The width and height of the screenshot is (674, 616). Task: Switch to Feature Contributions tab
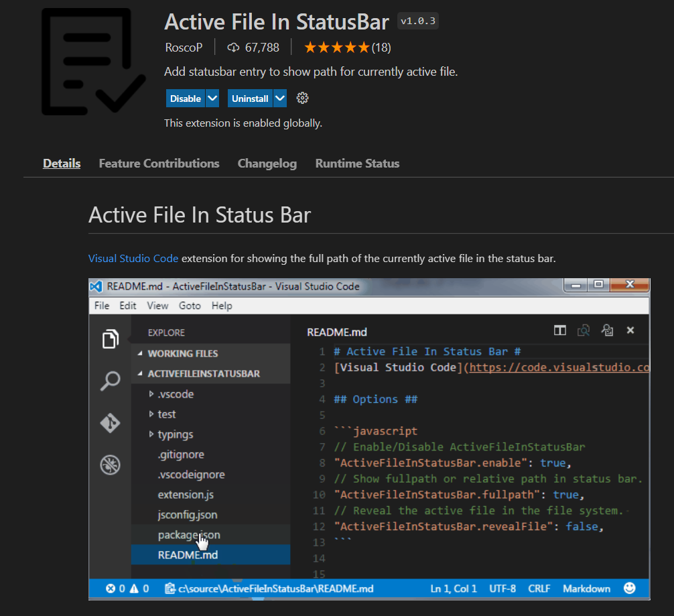tap(159, 164)
